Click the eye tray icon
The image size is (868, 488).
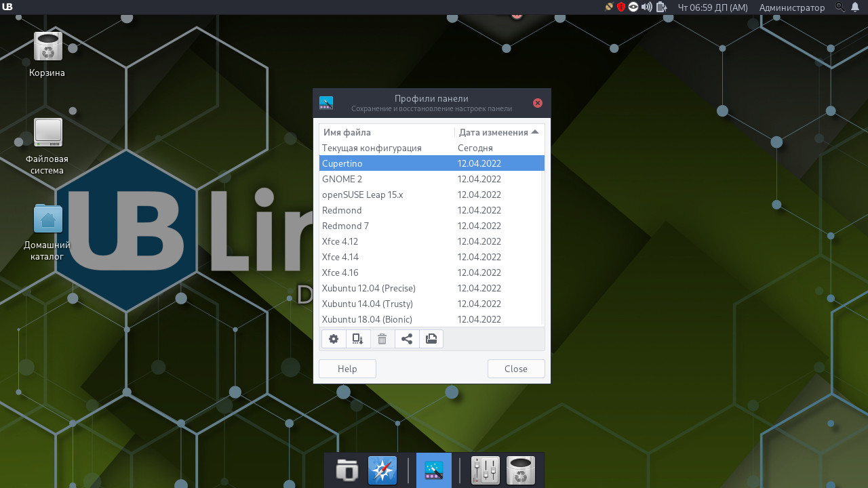click(633, 7)
